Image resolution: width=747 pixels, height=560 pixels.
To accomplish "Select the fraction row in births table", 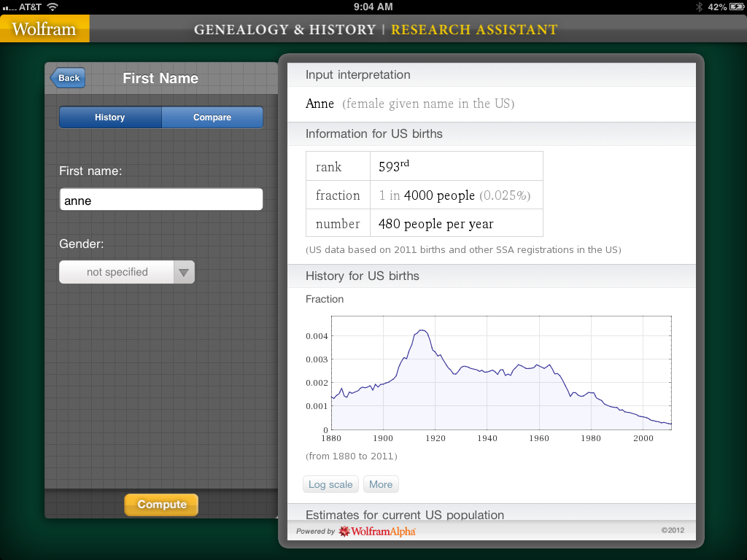I will (424, 195).
